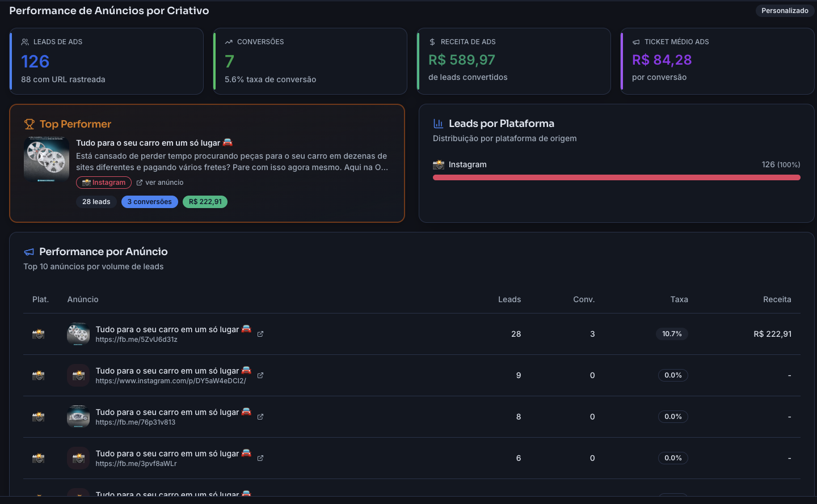Click the 10.7% rate badge
Image resolution: width=817 pixels, height=504 pixels.
[x=672, y=334]
